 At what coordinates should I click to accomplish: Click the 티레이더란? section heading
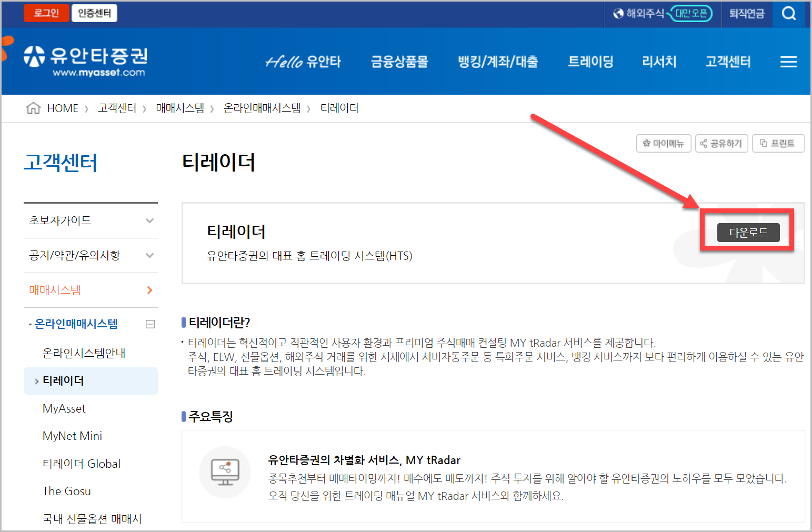coord(219,322)
